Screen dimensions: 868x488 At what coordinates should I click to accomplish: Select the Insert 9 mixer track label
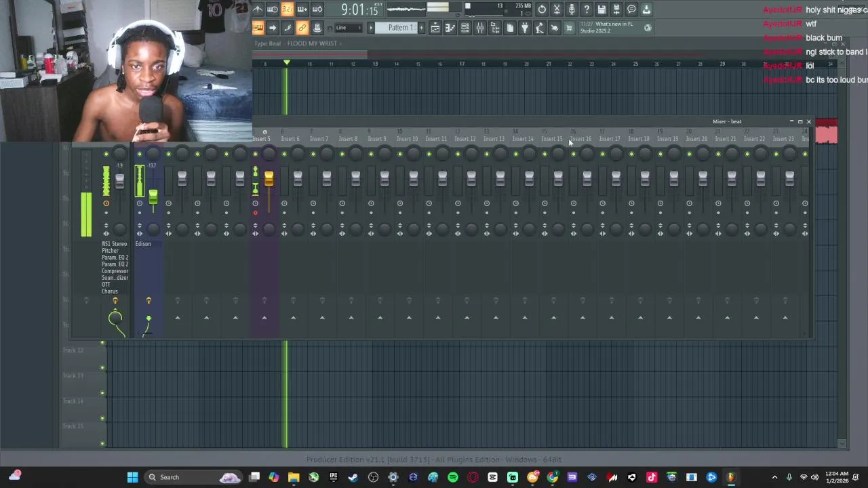(376, 139)
